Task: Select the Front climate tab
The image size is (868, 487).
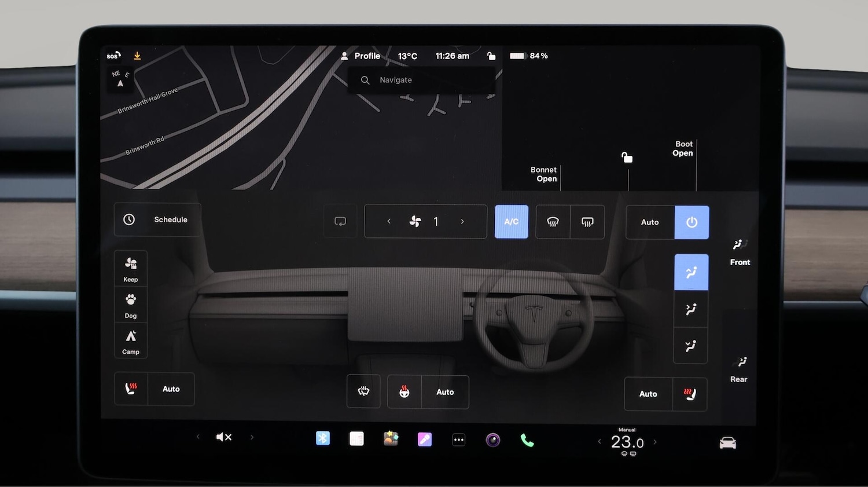Action: 740,252
